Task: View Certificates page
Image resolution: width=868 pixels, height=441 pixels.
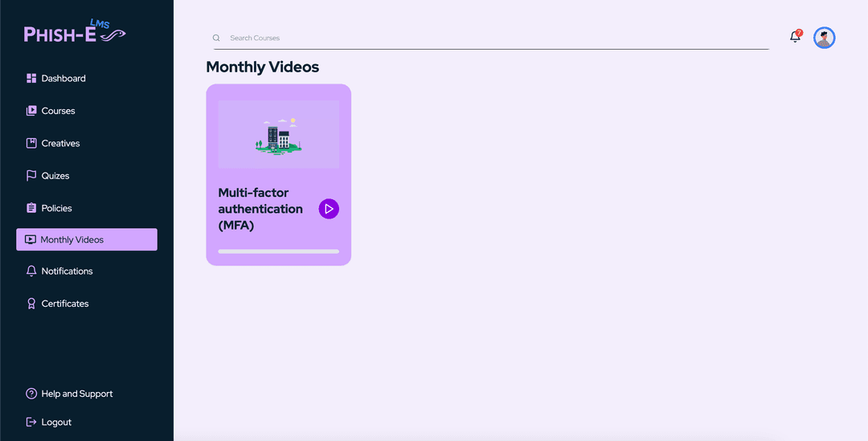Action: 65,304
